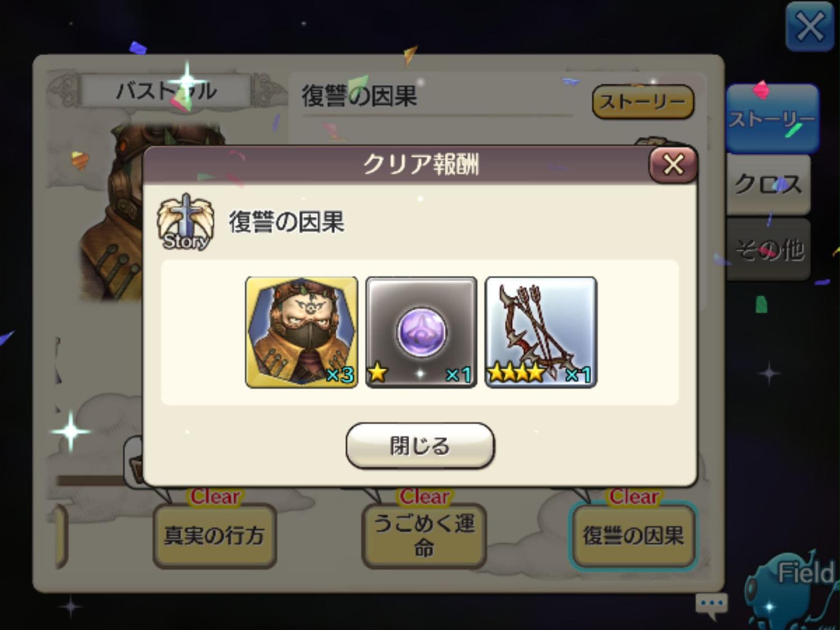Switch to the blue ストーリー tab
Image resolution: width=840 pixels, height=630 pixels.
click(772, 119)
